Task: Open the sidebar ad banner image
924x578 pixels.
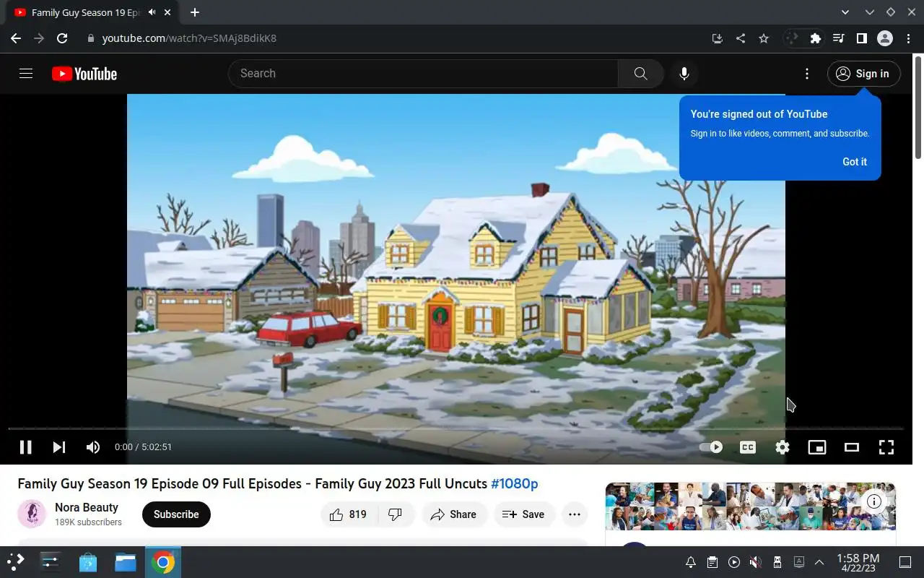Action: point(751,506)
